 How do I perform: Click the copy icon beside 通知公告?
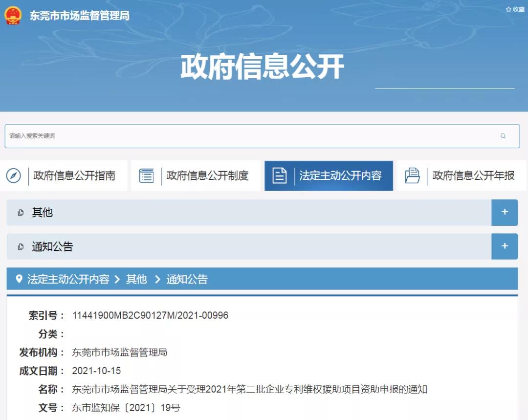[21, 247]
